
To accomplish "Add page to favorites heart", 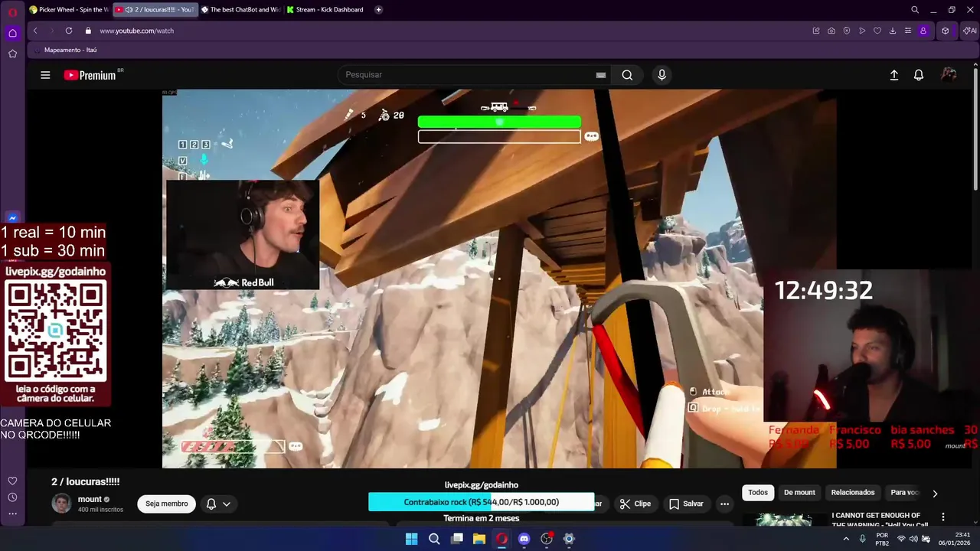I will coord(877,31).
